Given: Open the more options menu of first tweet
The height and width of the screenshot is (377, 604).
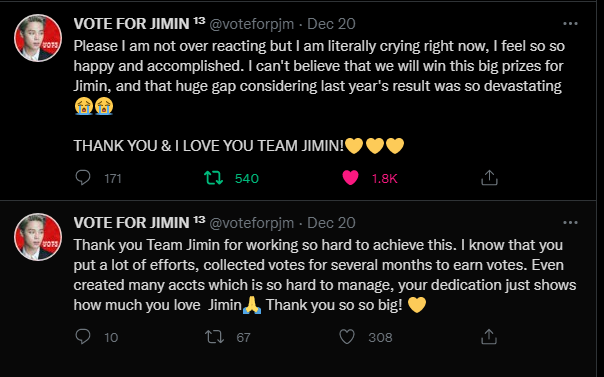Looking at the screenshot, I should click(x=570, y=24).
